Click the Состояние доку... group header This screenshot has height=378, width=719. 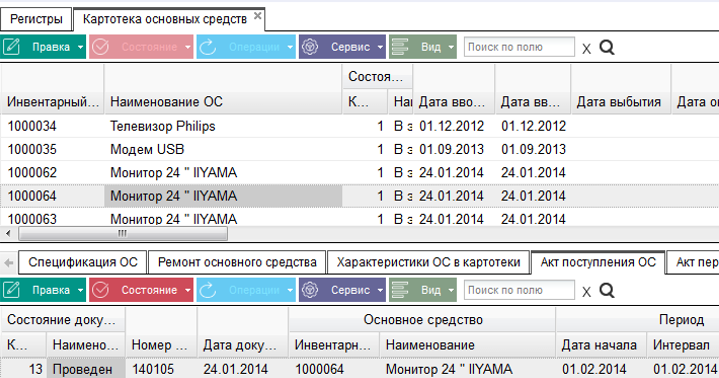pyautogui.click(x=62, y=320)
